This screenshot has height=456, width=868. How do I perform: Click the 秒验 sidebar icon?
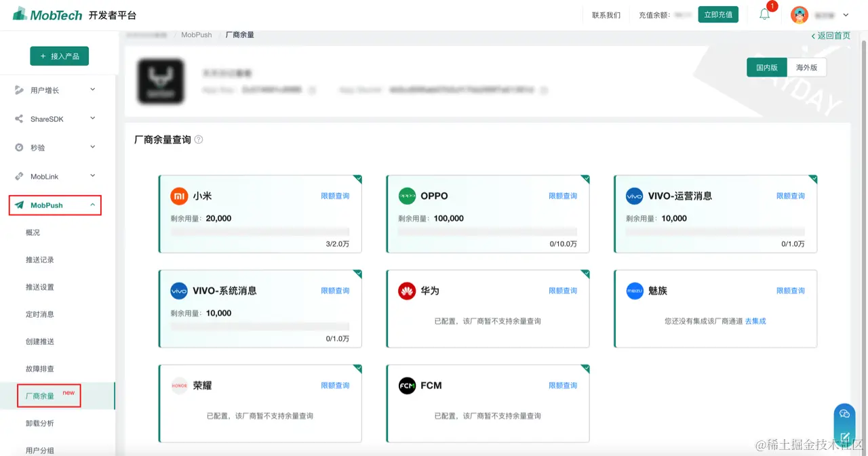[x=19, y=147]
